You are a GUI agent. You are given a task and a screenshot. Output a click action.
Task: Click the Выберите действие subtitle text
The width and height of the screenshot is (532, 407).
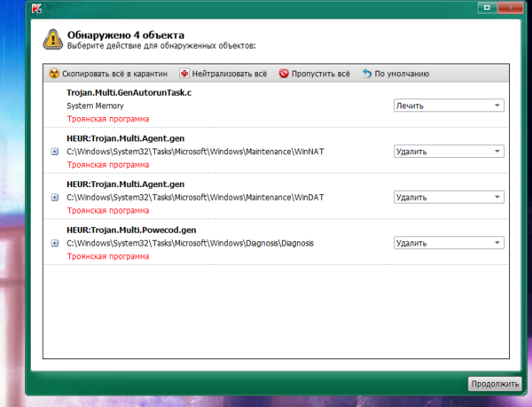tap(161, 45)
